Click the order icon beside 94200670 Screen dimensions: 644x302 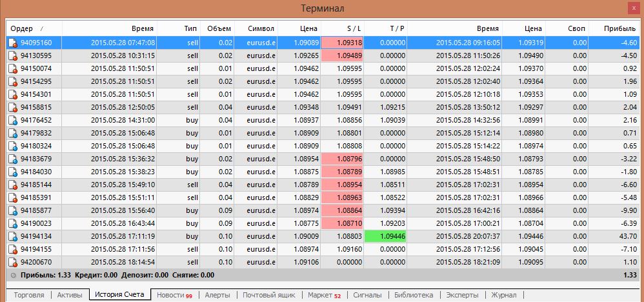pyautogui.click(x=12, y=262)
